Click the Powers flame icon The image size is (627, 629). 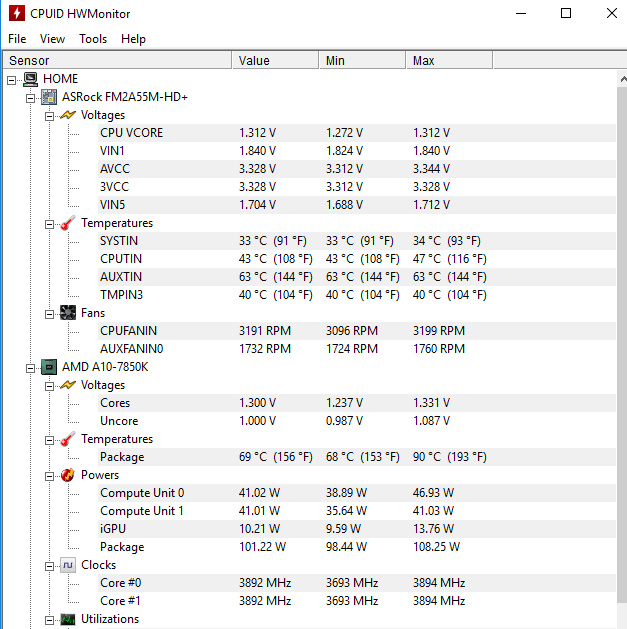(x=68, y=475)
